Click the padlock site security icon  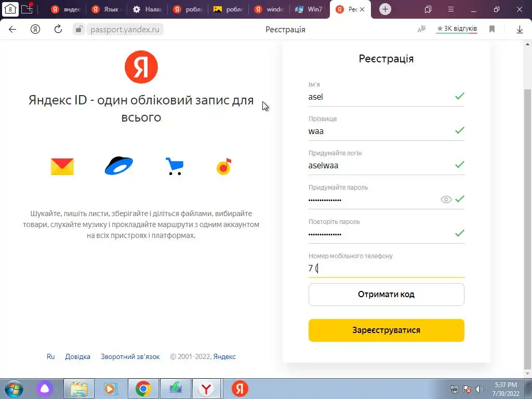click(79, 29)
